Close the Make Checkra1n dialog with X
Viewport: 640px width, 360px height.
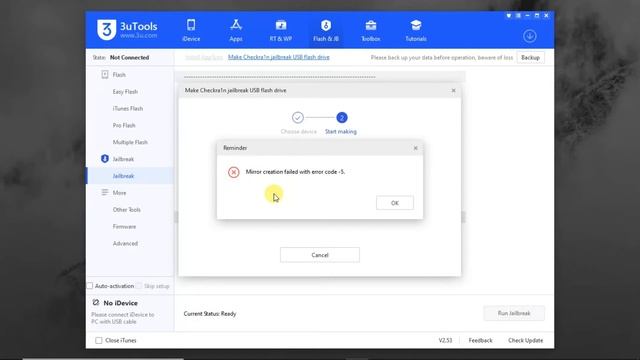click(x=453, y=90)
